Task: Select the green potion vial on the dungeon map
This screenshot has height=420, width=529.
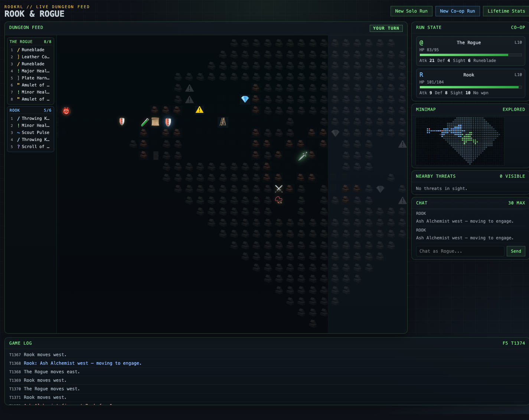Action: (145, 122)
